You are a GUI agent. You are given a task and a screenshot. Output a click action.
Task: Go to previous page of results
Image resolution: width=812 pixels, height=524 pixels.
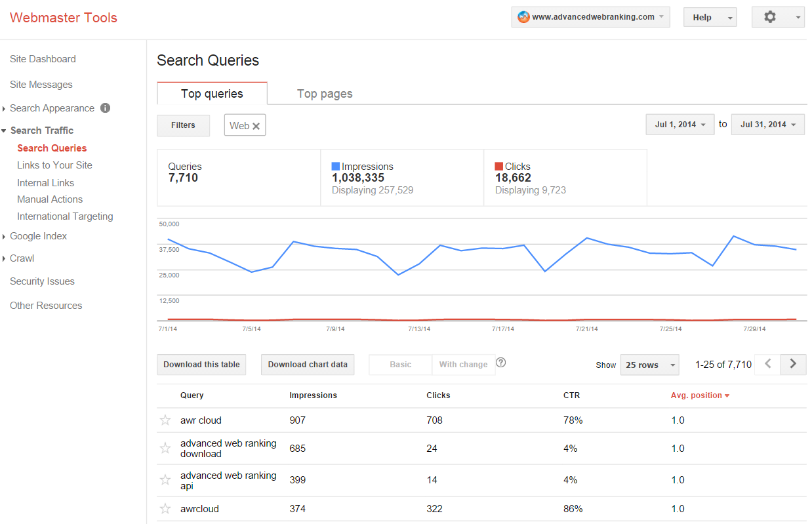point(768,364)
